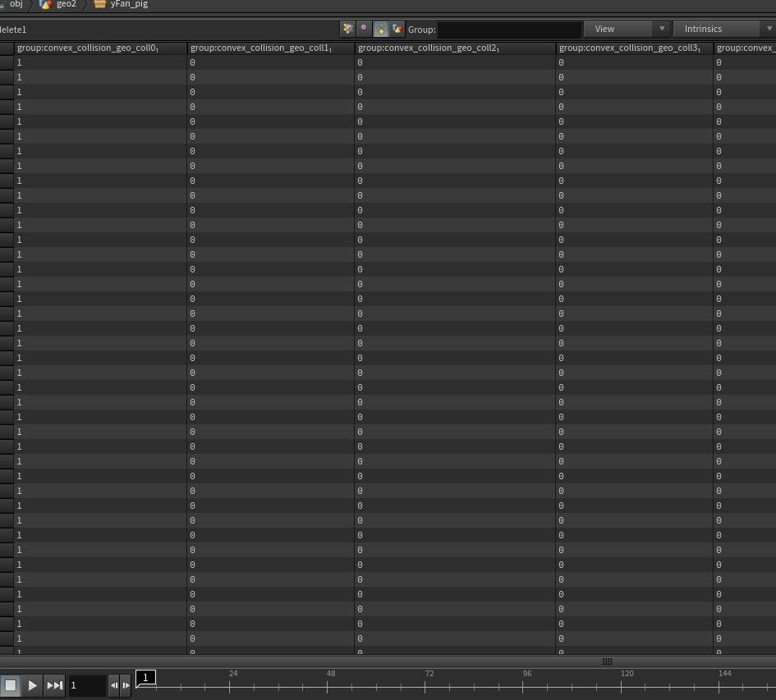The image size is (776, 700).
Task: Switch spreadsheet to Vertices attribute view
Action: tap(365, 30)
